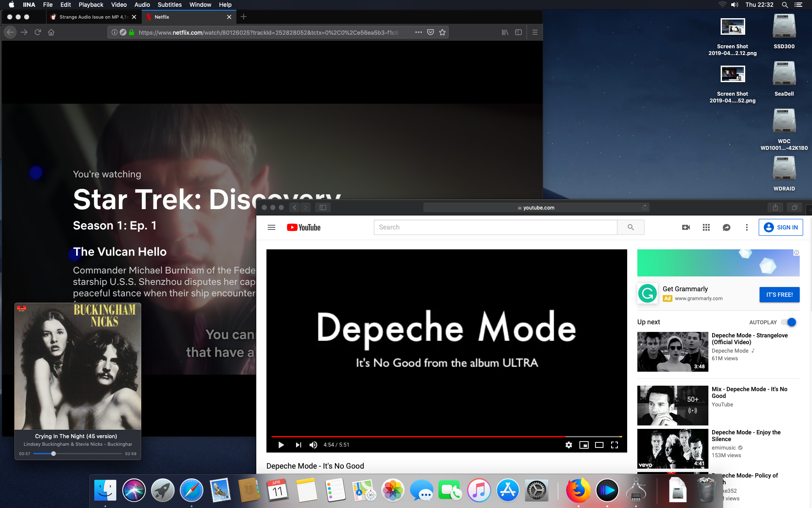812x508 pixels.
Task: Open Depeche Mode Strangelove video thumbnail
Action: tap(672, 352)
